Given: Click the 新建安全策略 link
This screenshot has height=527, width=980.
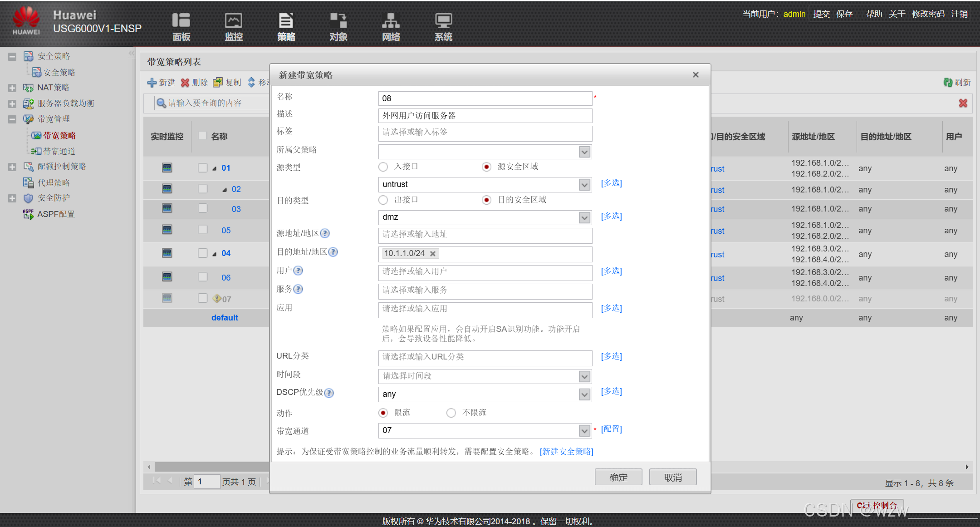Looking at the screenshot, I should point(566,452).
